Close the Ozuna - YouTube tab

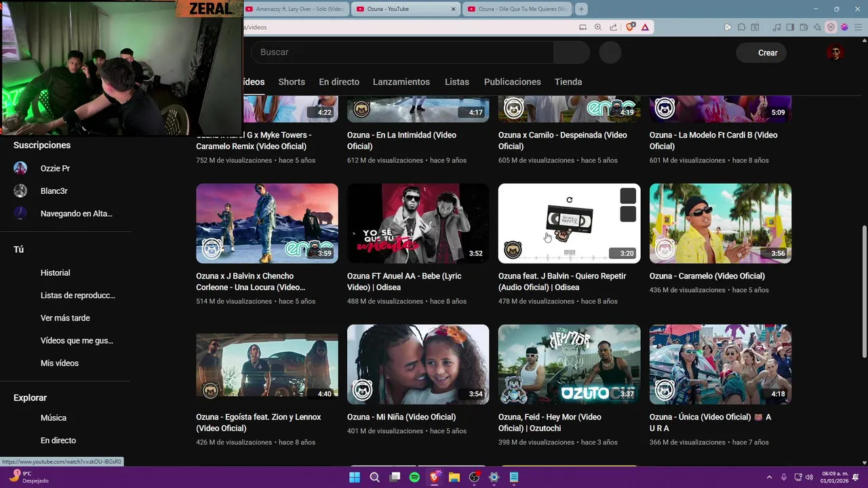454,9
